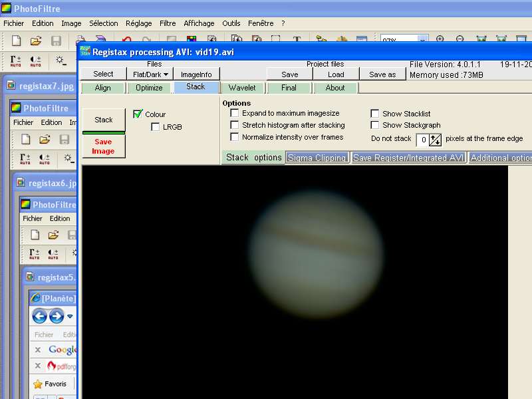532x399 pixels.
Task: Click the brightness minus sun icon in main toolbar
Action: point(61,61)
